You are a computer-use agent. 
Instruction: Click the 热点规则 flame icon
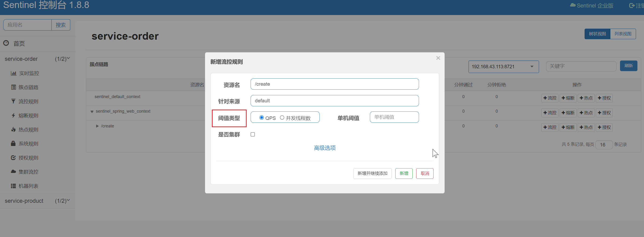pyautogui.click(x=13, y=129)
